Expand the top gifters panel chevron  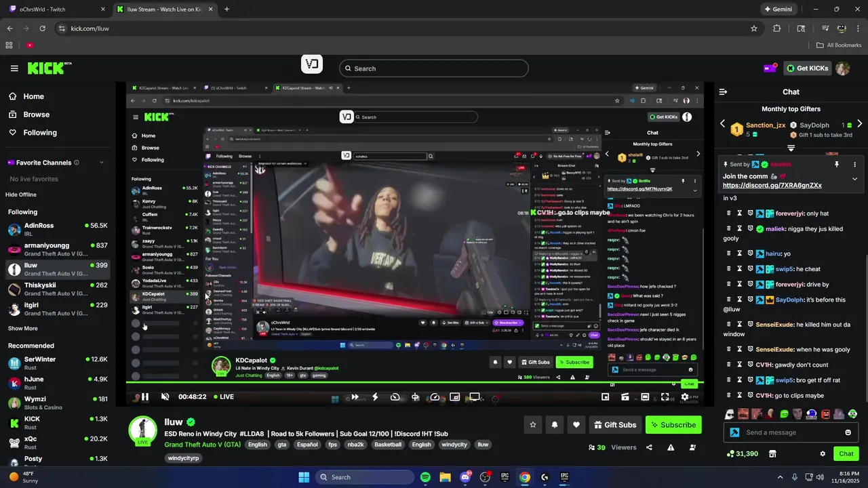[791, 148]
